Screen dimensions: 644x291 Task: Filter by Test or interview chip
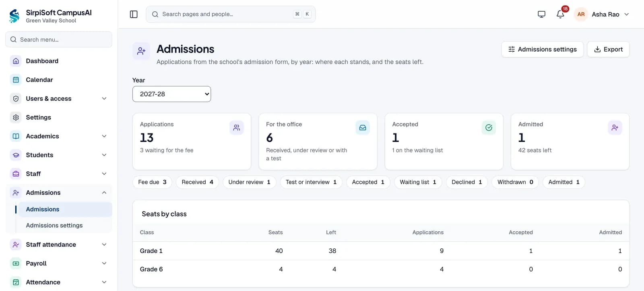[311, 182]
